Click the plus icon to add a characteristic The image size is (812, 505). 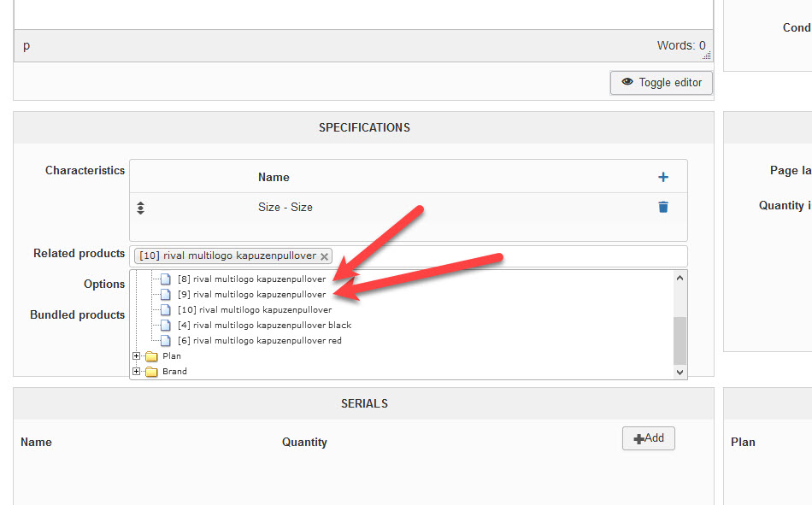pos(663,177)
